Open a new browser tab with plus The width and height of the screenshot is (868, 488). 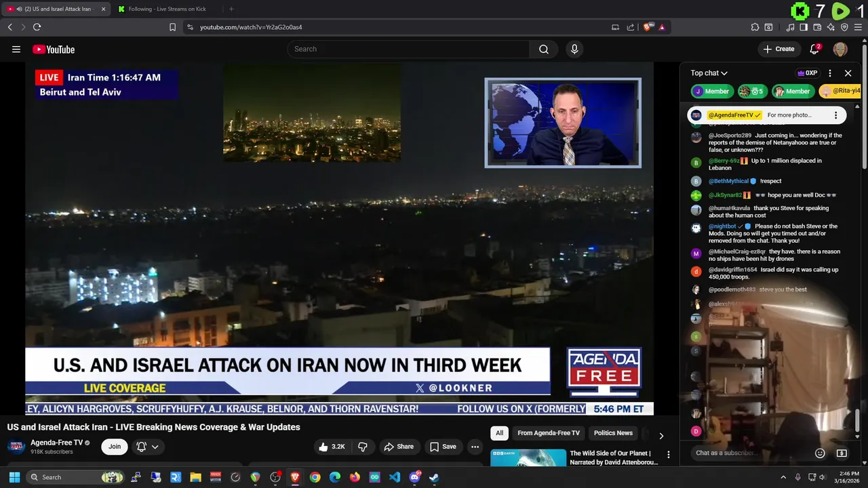(x=231, y=9)
